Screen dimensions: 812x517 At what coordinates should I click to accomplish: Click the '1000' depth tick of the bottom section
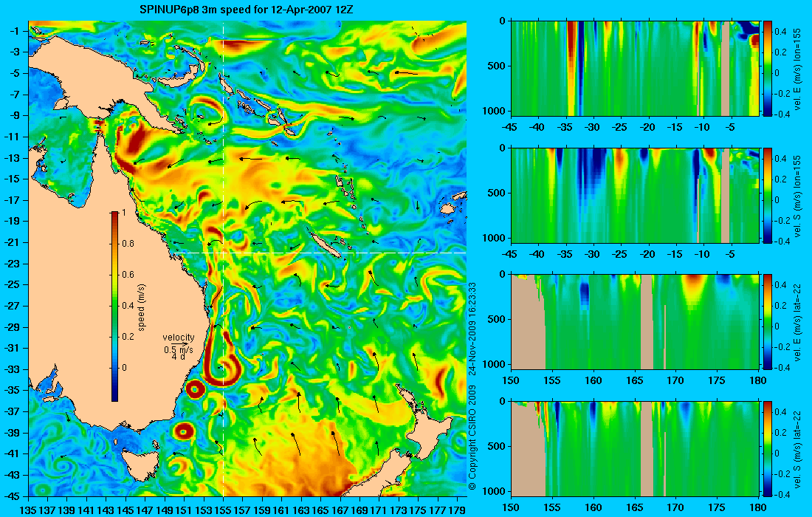pos(495,491)
